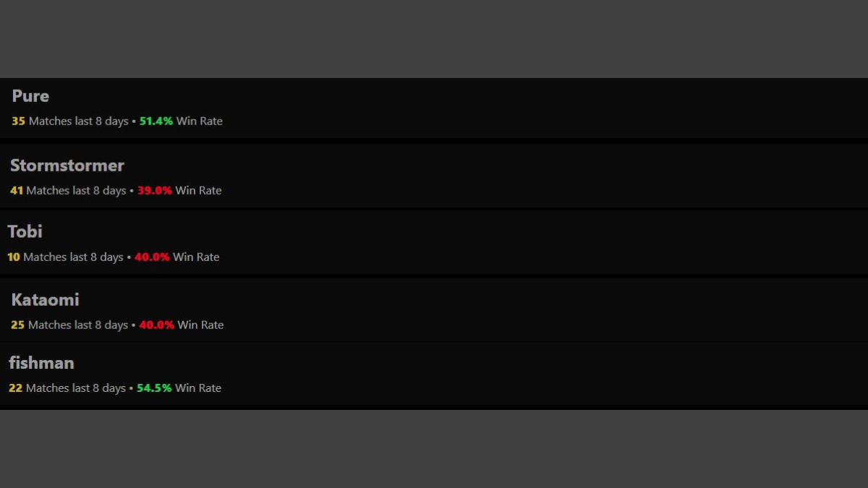Click "Matches last 8 days" in Tobi row
The width and height of the screenshot is (868, 488).
point(73,257)
